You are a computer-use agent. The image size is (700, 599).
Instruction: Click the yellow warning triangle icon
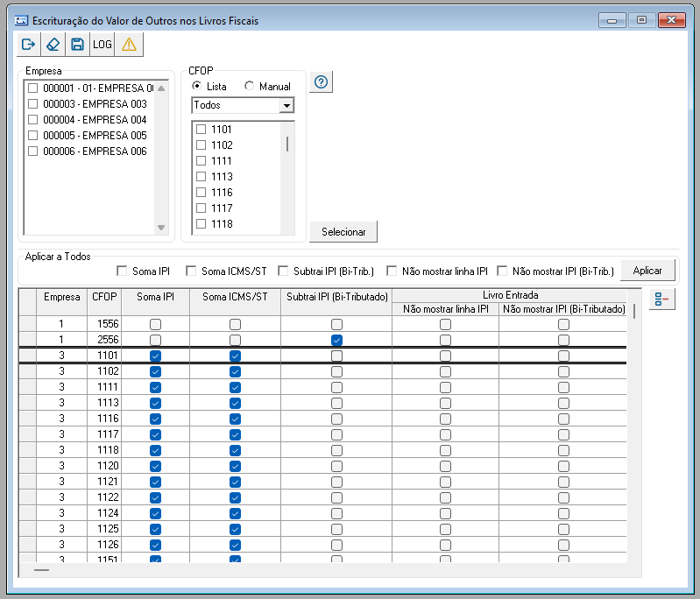[x=129, y=44]
